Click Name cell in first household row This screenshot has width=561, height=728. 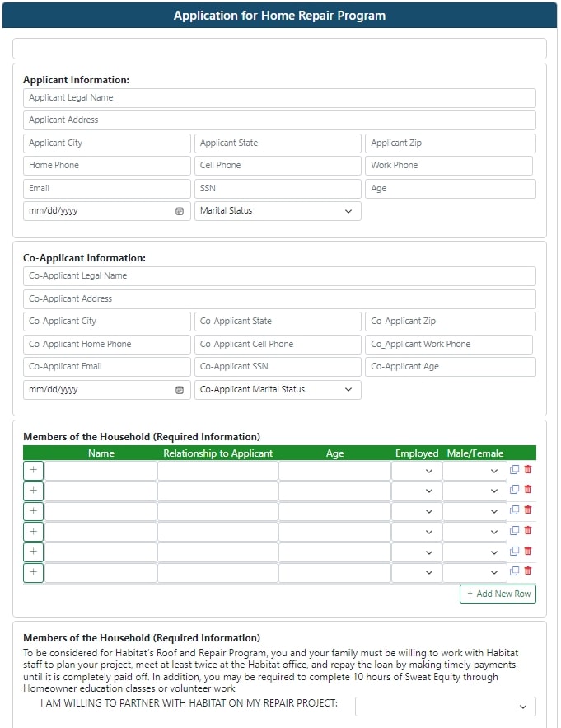click(x=101, y=471)
